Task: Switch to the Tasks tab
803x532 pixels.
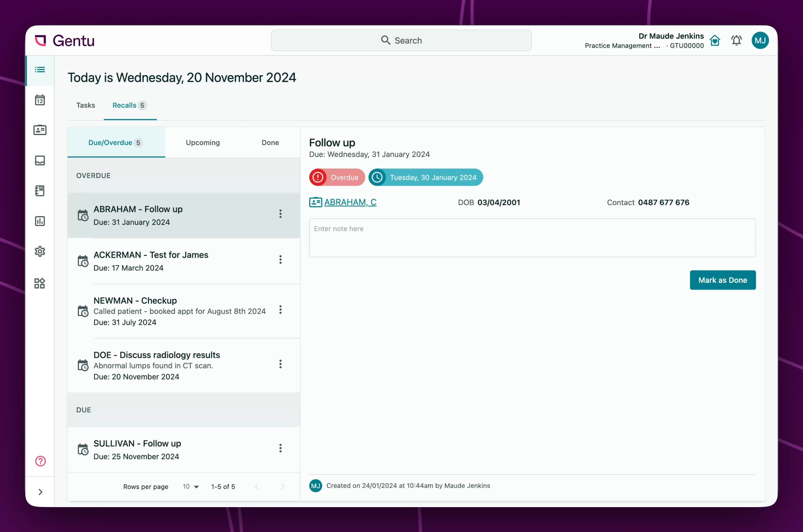Action: click(85, 105)
